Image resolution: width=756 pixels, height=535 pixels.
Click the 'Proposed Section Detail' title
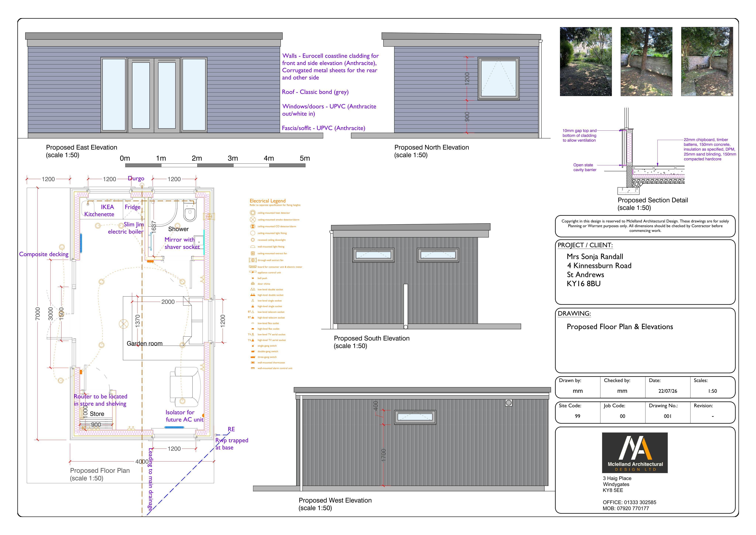pyautogui.click(x=653, y=200)
